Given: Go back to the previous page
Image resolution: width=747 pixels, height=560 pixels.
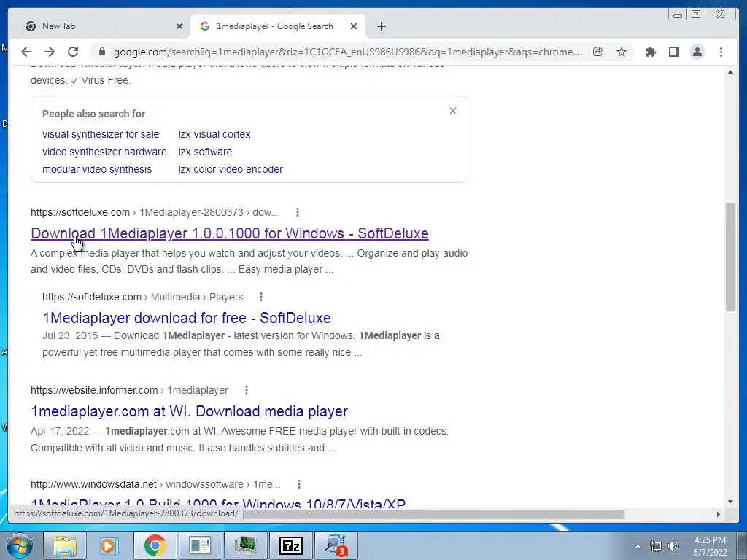Looking at the screenshot, I should click(26, 52).
